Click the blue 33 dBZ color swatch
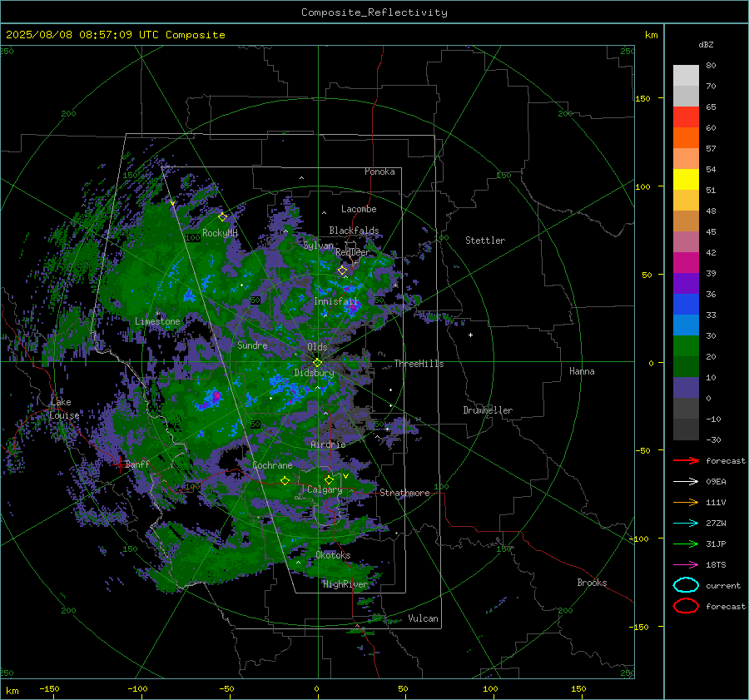The image size is (749, 700). [686, 305]
